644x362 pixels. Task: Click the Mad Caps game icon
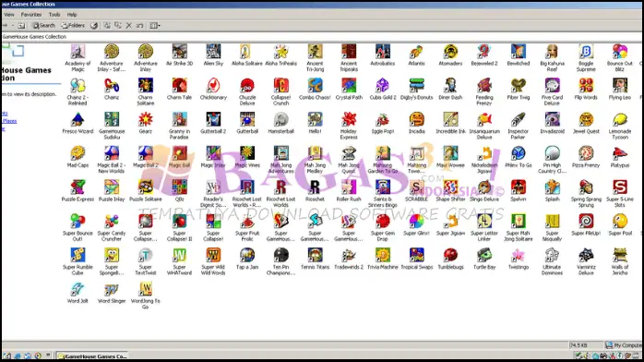tap(78, 153)
